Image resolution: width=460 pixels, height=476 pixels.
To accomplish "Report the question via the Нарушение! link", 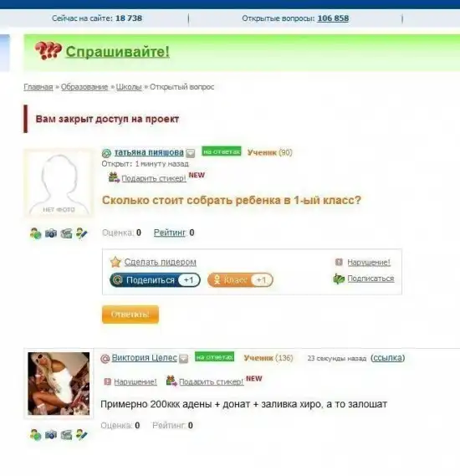I will (369, 263).
